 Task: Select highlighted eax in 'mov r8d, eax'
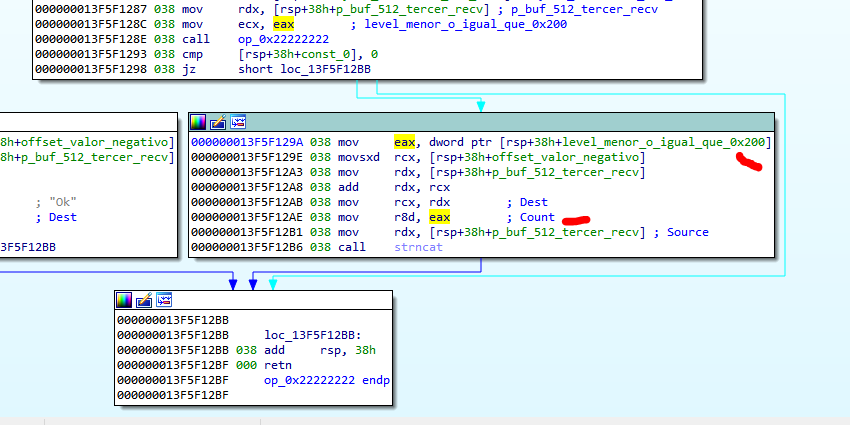pyautogui.click(x=439, y=217)
